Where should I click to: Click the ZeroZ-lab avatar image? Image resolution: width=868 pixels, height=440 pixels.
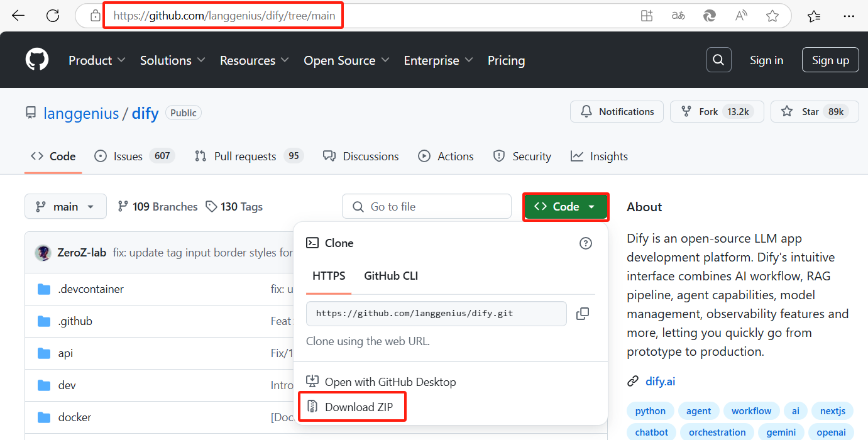(43, 253)
